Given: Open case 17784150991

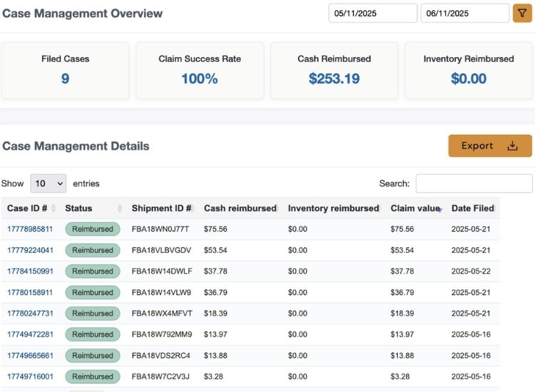Looking at the screenshot, I should pos(30,272).
